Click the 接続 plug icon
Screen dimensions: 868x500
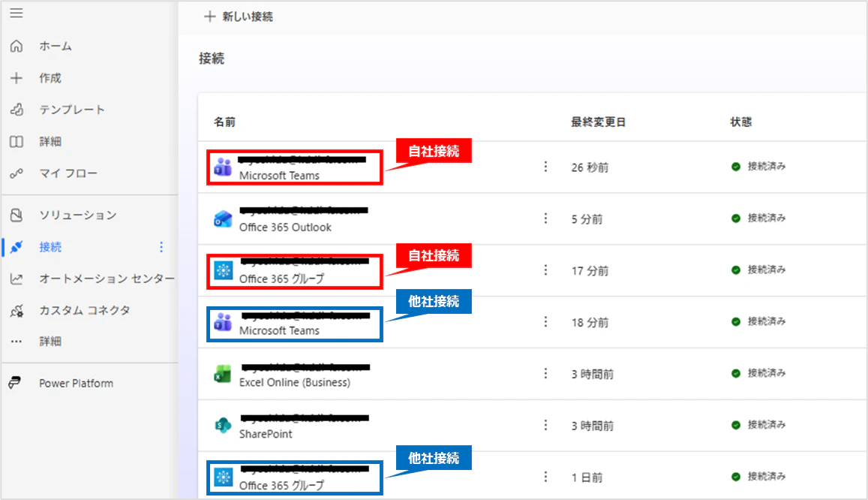point(17,247)
